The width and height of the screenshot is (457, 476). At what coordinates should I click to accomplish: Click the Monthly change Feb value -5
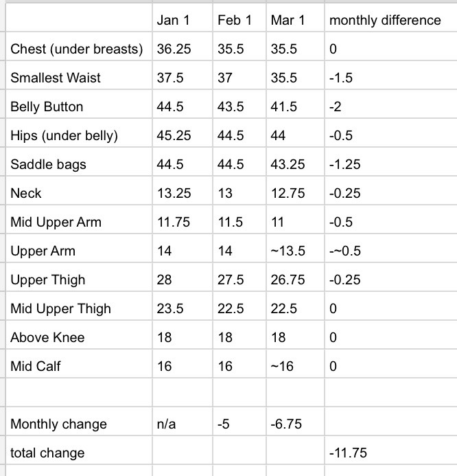click(224, 424)
